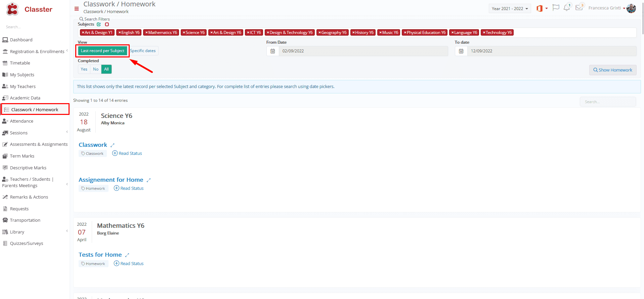Remove ICT Y6 subject tag

pyautogui.click(x=248, y=33)
